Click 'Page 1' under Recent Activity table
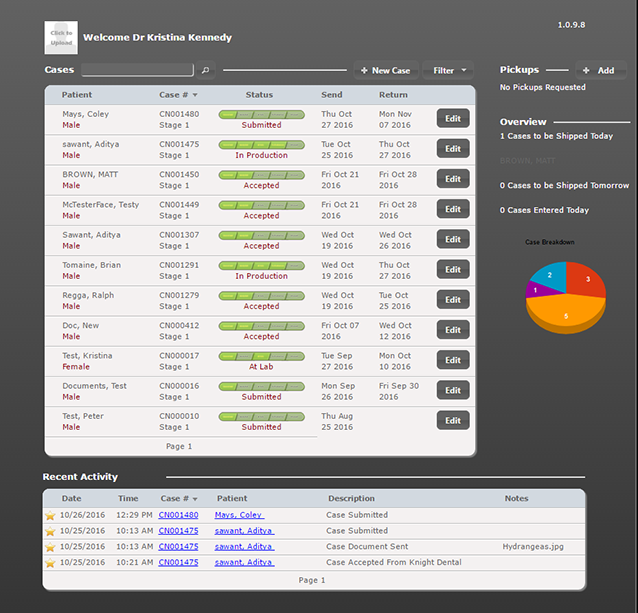Viewport: 638px width, 613px height. click(312, 580)
